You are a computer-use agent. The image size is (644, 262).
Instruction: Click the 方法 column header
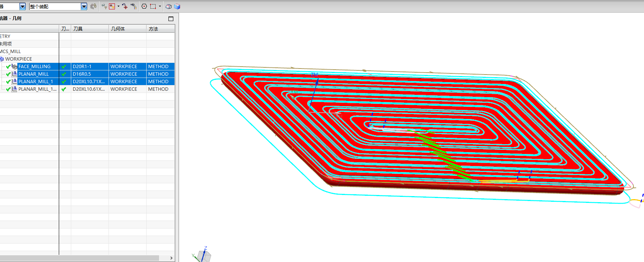(x=161, y=29)
